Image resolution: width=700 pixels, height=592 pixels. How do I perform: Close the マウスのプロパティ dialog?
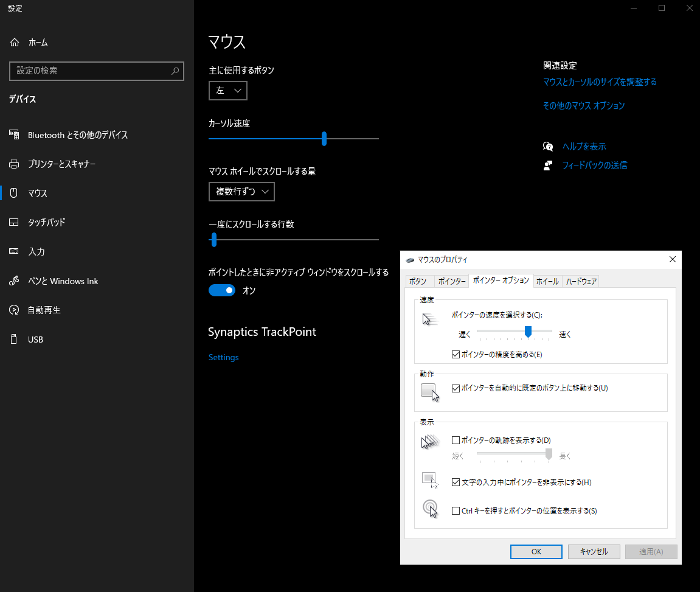[x=672, y=259]
